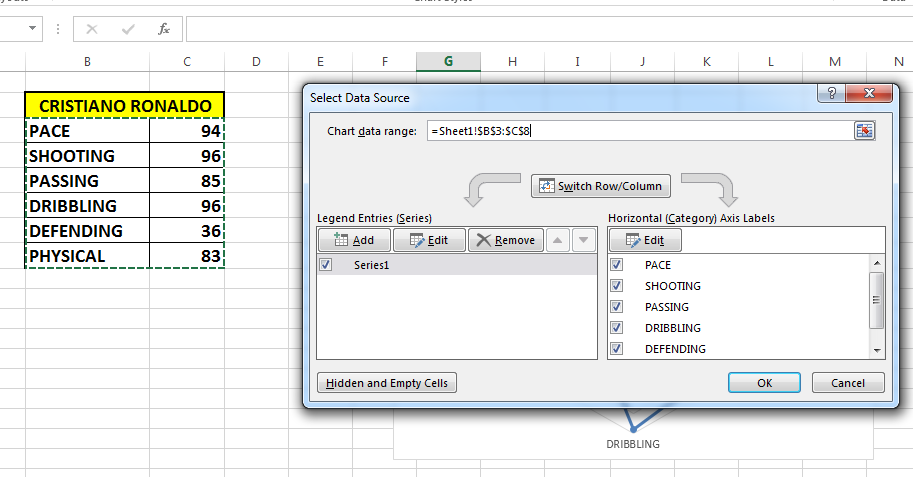Select column M header

point(835,62)
